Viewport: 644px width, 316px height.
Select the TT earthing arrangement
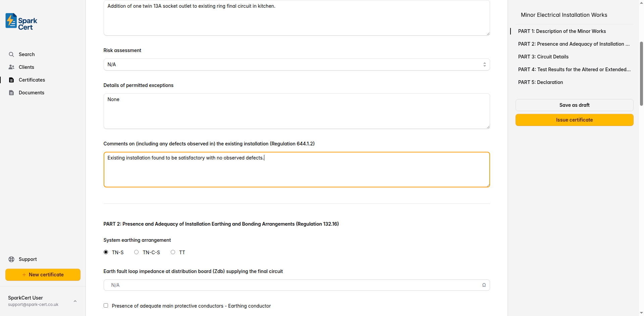173,252
